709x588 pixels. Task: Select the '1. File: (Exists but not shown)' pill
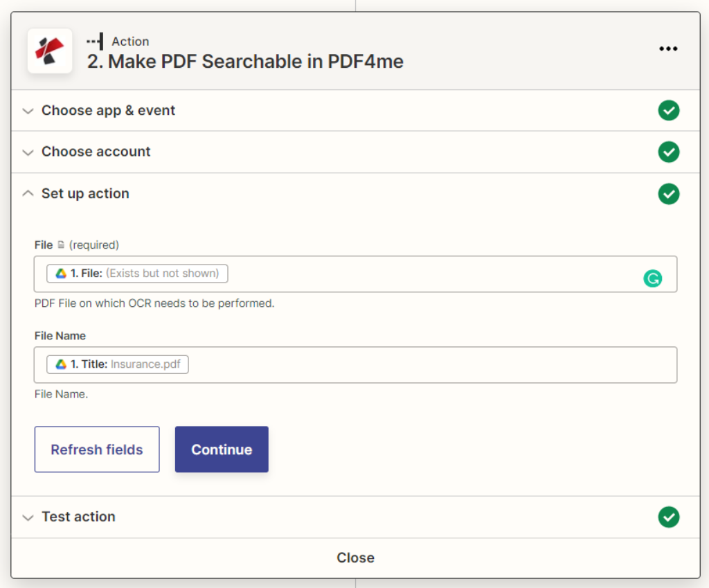pos(137,274)
